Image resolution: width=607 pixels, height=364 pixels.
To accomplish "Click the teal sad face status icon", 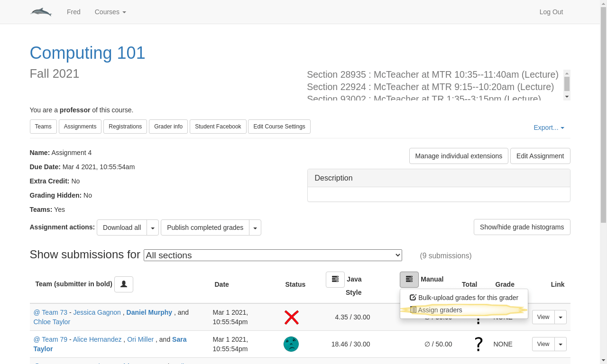I will pyautogui.click(x=291, y=344).
